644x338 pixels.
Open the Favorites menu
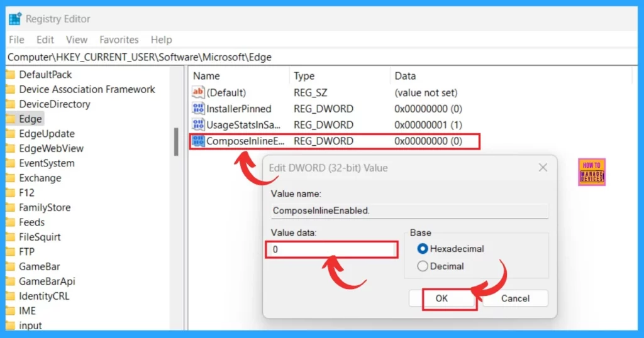pos(119,40)
